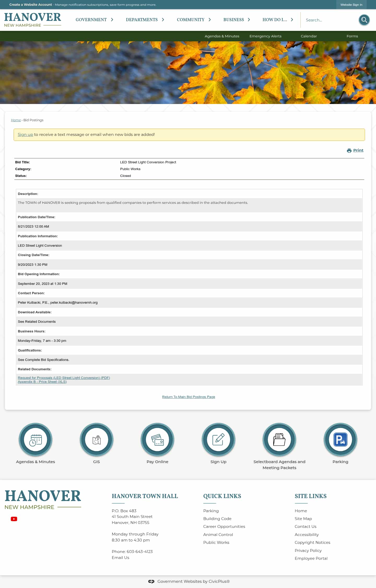Open Career Opportunities quick link
Viewport: 376px width, 588px height.
coord(224,526)
